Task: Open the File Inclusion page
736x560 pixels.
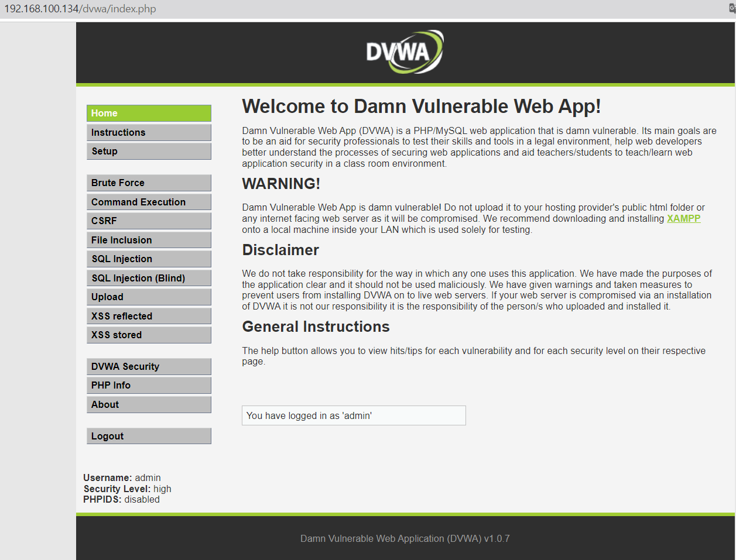Action: [x=149, y=240]
